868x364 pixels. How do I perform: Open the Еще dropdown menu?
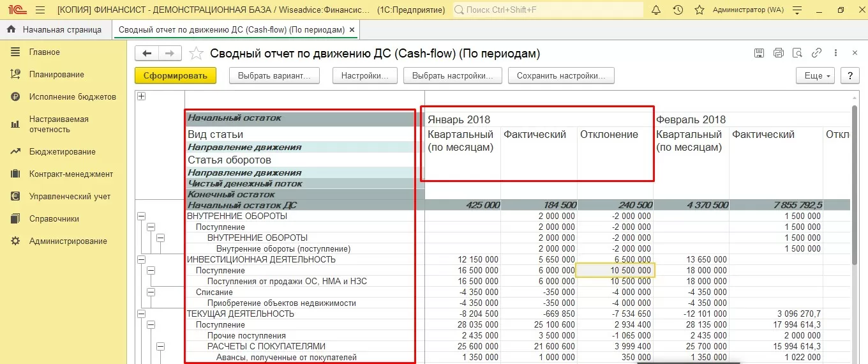tap(816, 75)
